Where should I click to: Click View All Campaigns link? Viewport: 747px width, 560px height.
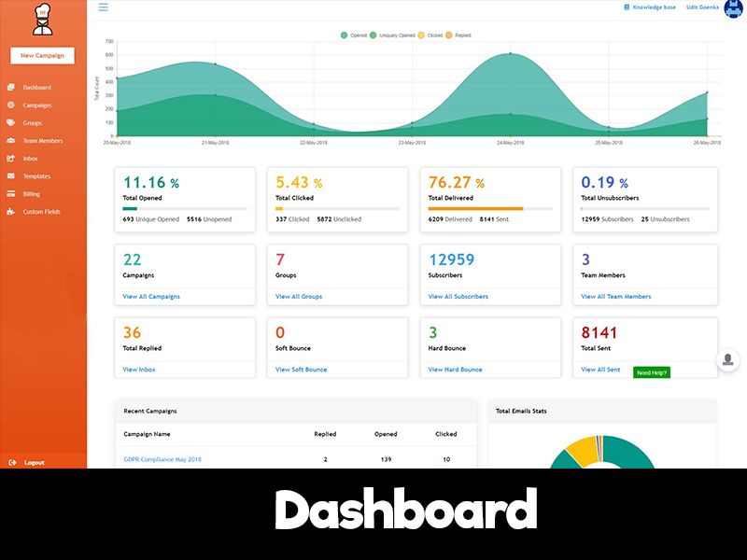click(151, 296)
